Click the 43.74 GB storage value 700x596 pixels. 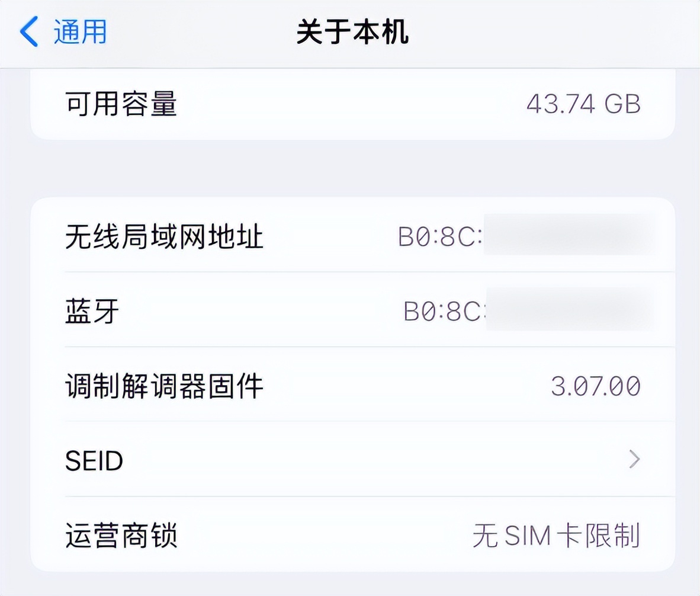pos(585,103)
